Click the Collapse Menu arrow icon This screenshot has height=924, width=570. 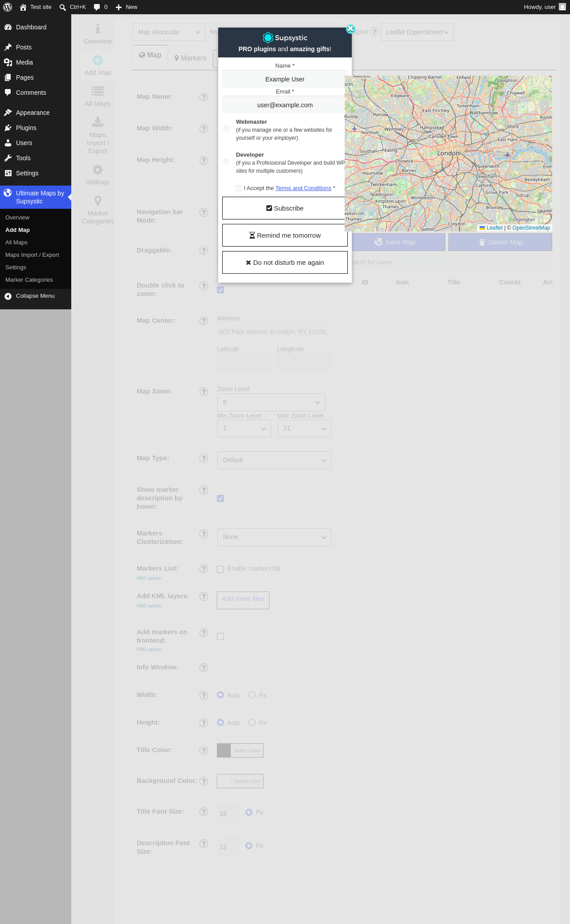tap(8, 296)
